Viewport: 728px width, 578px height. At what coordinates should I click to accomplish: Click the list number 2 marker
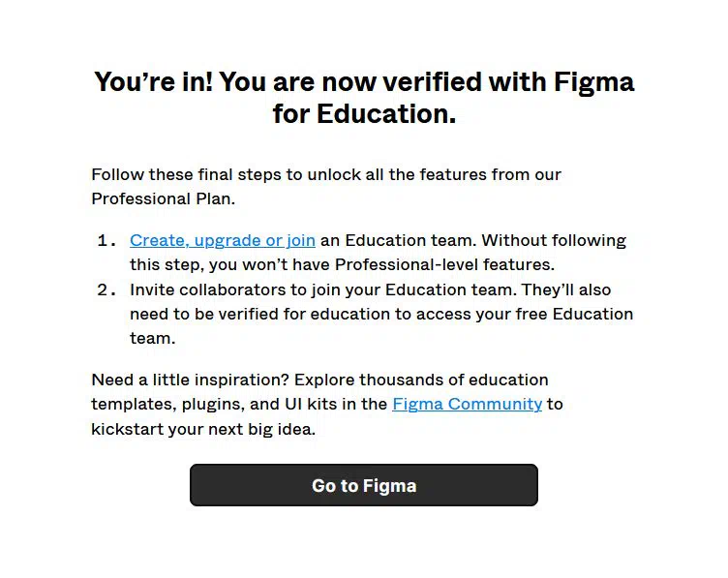coord(106,289)
